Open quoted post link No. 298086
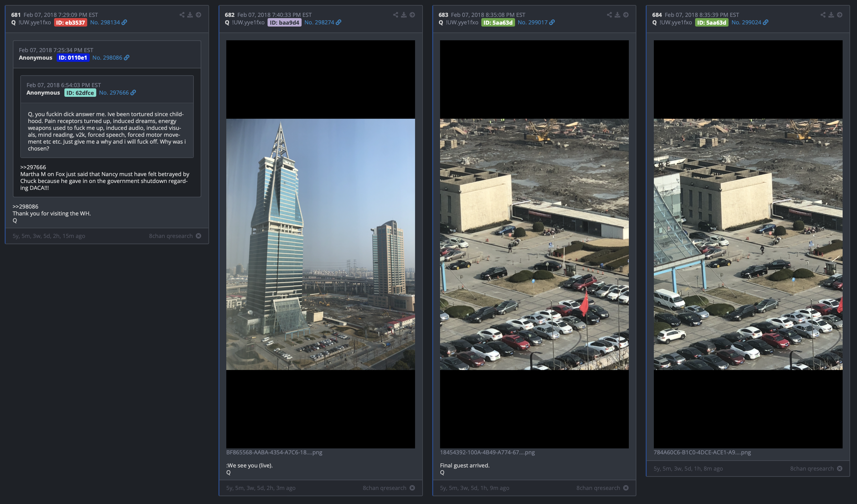The width and height of the screenshot is (857, 504). click(x=107, y=58)
